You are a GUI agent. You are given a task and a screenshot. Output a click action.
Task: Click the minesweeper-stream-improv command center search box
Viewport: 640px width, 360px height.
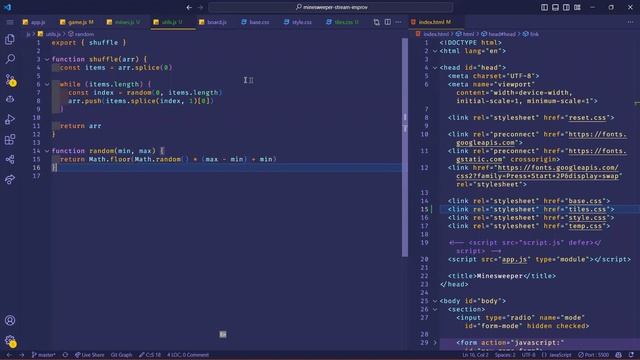(331, 7)
